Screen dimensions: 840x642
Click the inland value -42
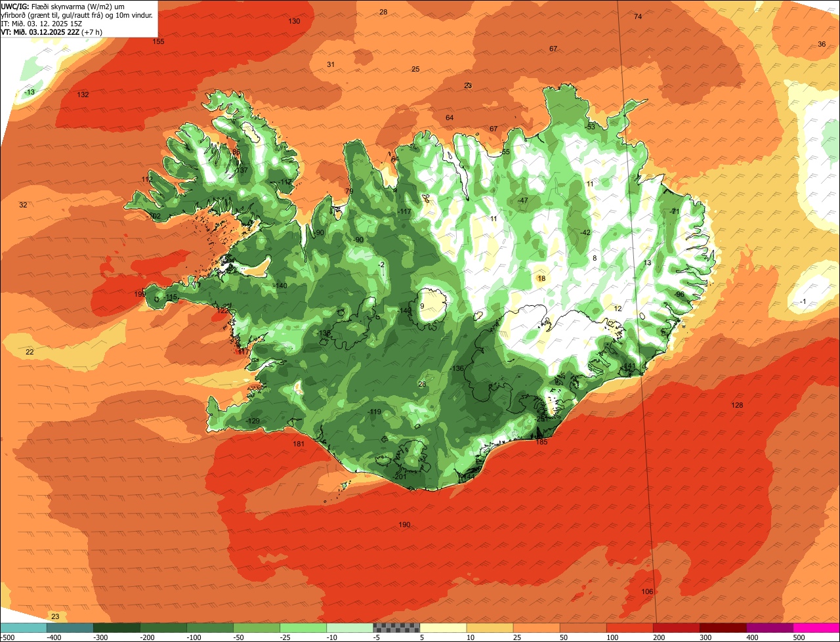tap(585, 232)
